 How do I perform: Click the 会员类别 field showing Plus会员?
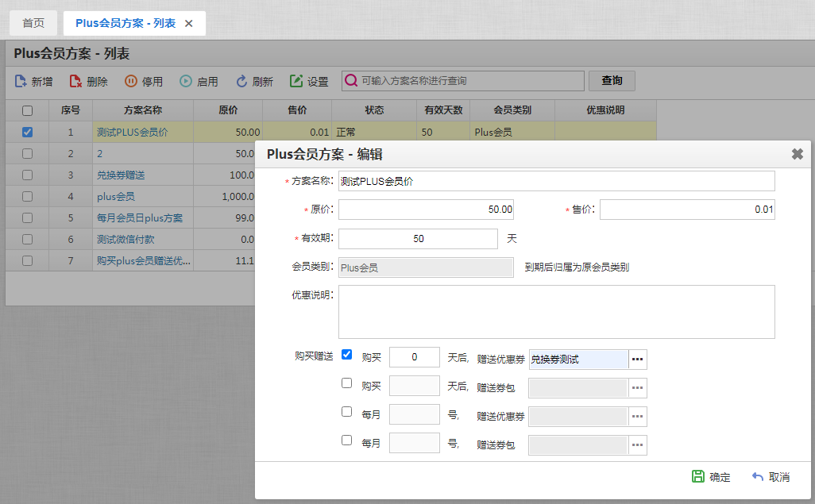coord(427,267)
